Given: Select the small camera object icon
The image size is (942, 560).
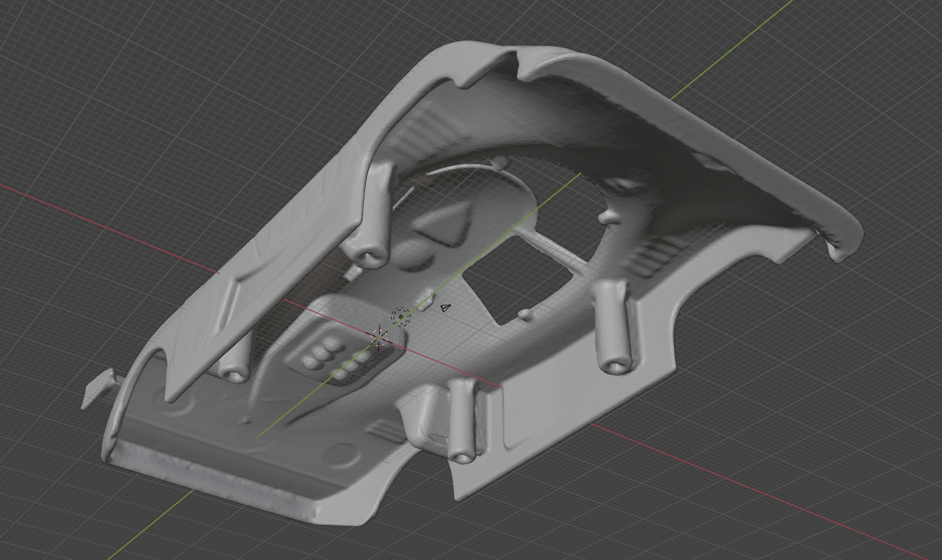Looking at the screenshot, I should tap(445, 308).
